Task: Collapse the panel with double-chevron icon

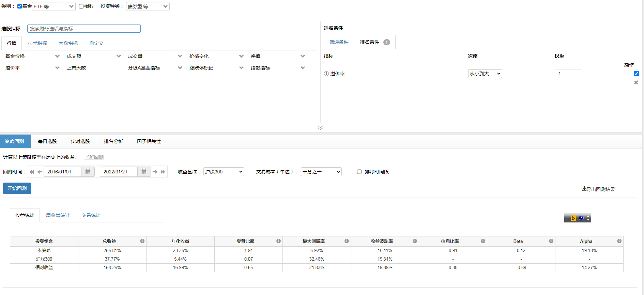Action: [x=320, y=128]
